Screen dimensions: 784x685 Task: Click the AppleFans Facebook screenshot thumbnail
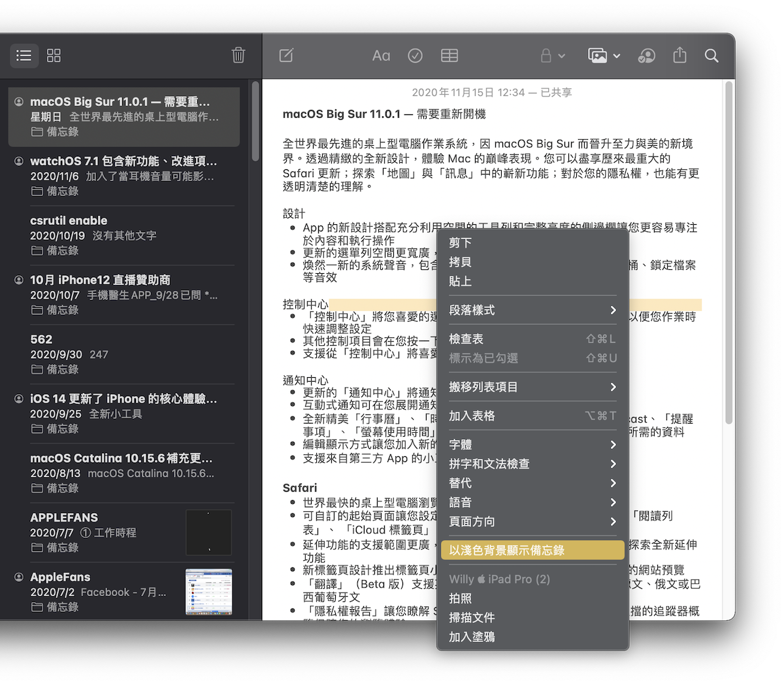(x=209, y=592)
